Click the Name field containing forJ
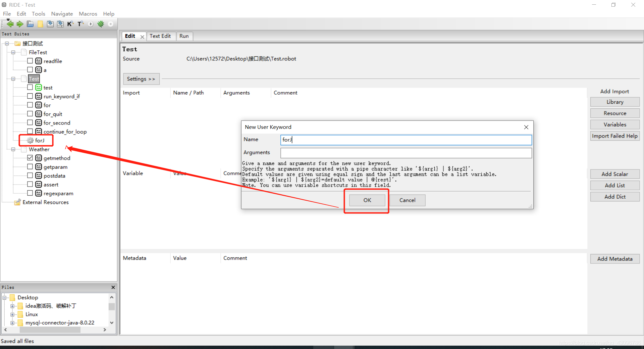The image size is (644, 349). (406, 140)
